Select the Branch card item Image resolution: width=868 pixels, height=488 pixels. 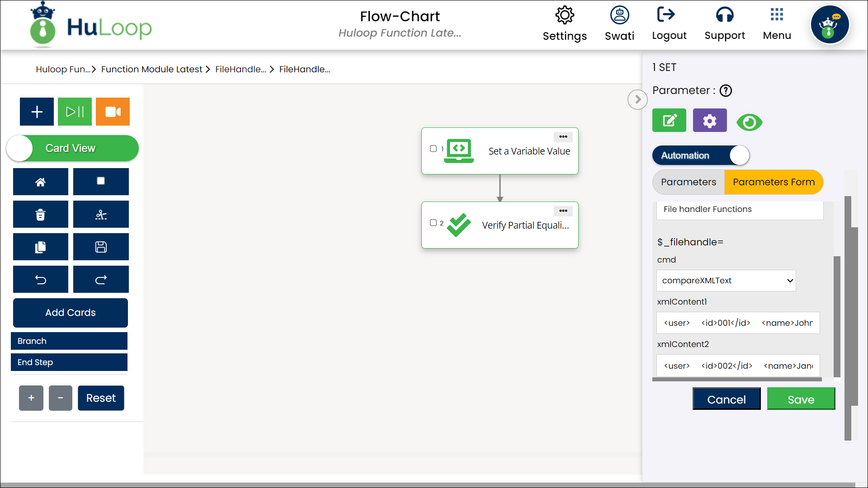pos(69,341)
